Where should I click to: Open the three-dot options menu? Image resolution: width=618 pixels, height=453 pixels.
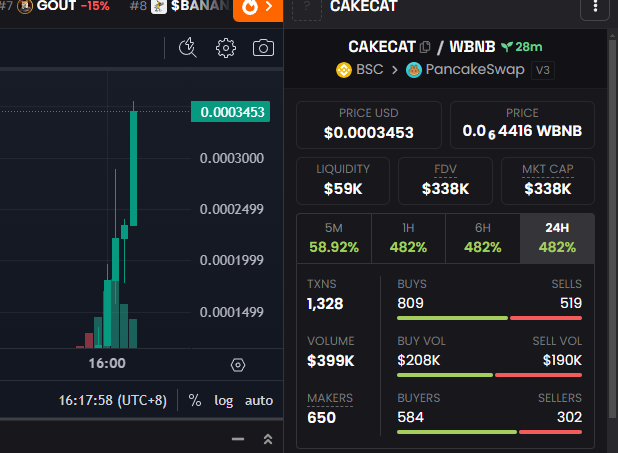click(595, 7)
